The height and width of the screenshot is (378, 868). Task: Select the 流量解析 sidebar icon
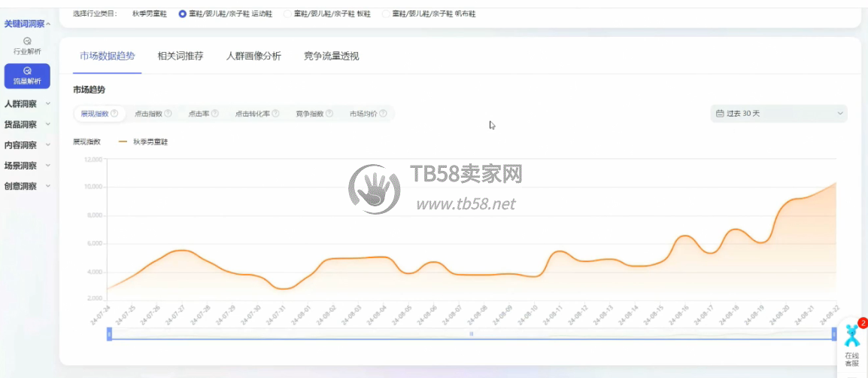[27, 75]
